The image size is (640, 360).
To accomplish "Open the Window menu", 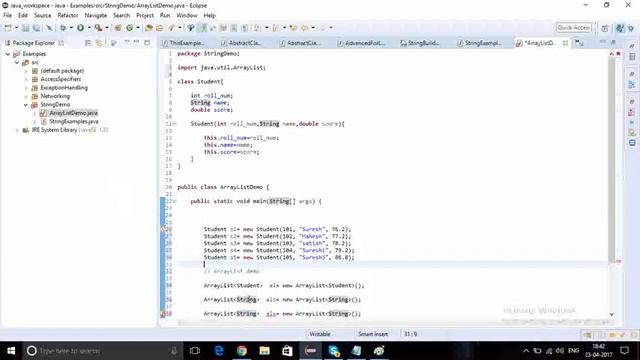I will tap(187, 16).
